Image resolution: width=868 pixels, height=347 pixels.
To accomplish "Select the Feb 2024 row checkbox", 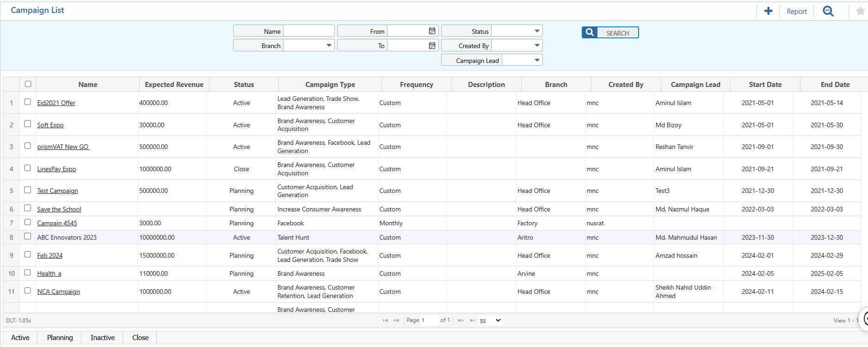I will 28,254.
